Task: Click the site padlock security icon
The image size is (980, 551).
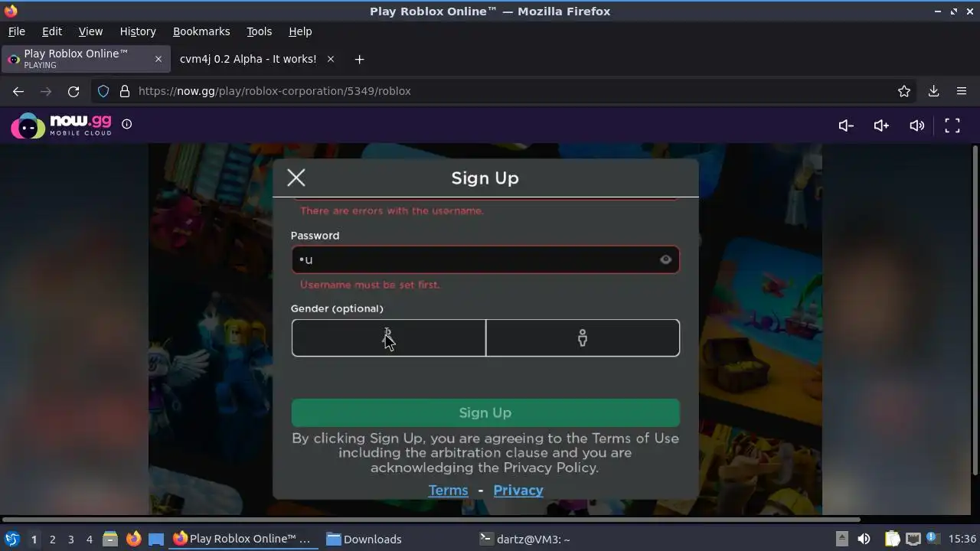Action: tap(125, 91)
